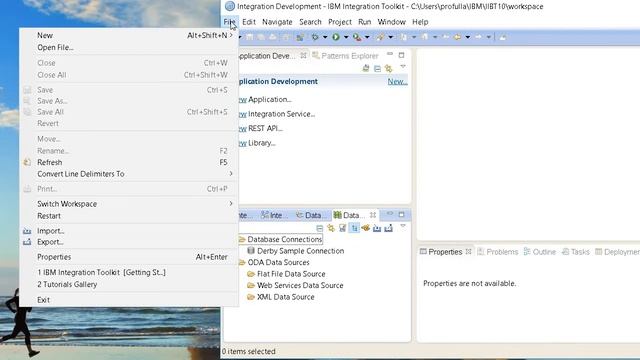
Task: Maximize the Application Development view
Action: tap(401, 55)
